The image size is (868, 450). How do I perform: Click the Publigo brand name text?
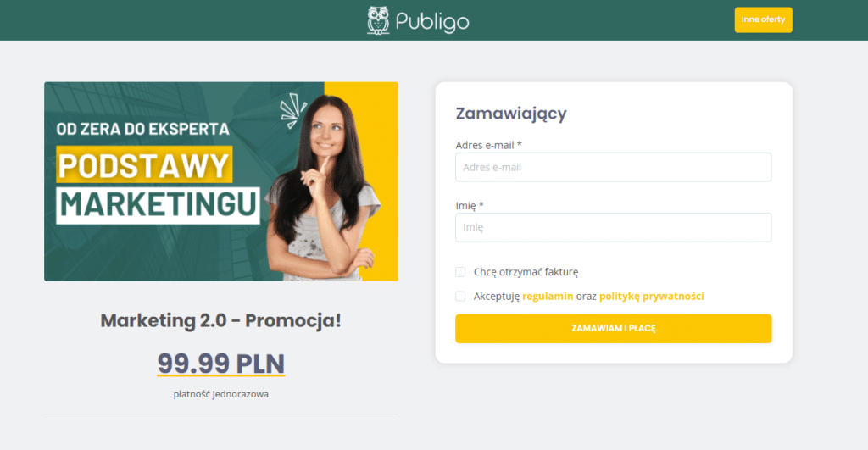(432, 22)
